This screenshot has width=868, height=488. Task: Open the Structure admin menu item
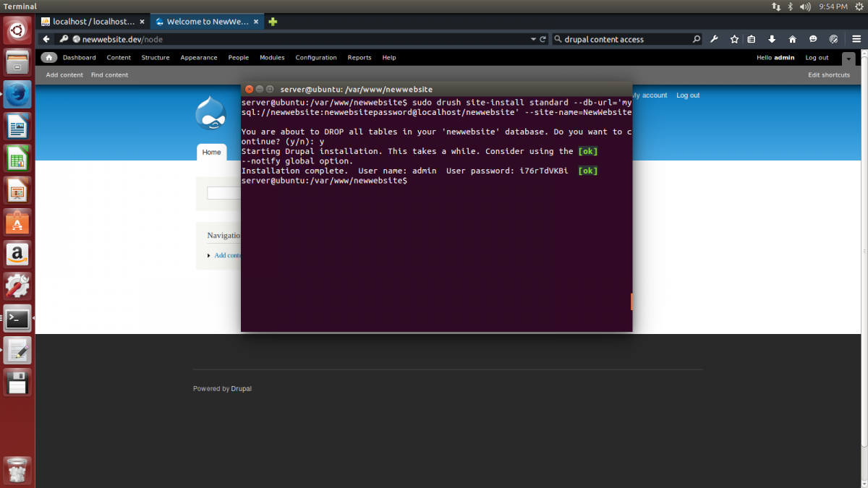click(156, 58)
